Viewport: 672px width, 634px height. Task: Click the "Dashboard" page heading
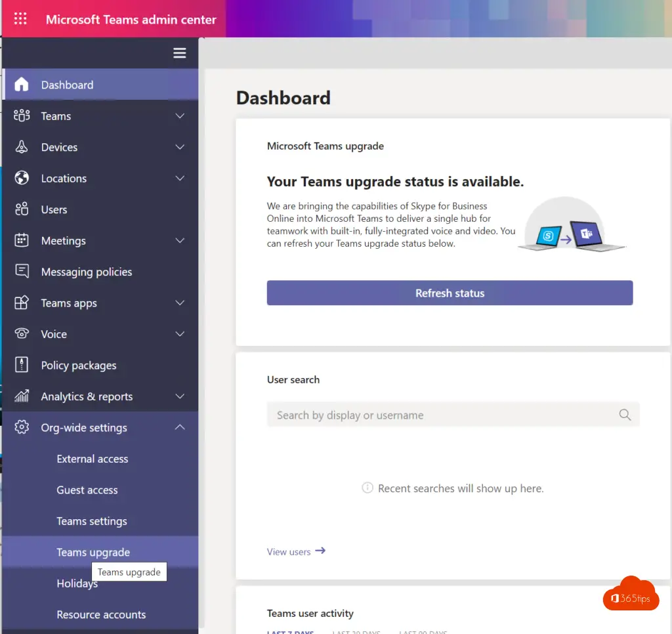283,98
